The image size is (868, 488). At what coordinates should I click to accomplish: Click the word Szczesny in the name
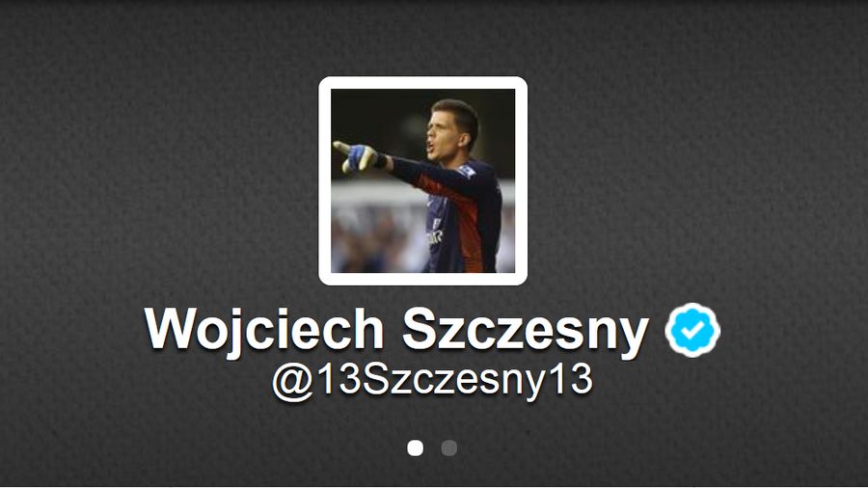click(525, 330)
